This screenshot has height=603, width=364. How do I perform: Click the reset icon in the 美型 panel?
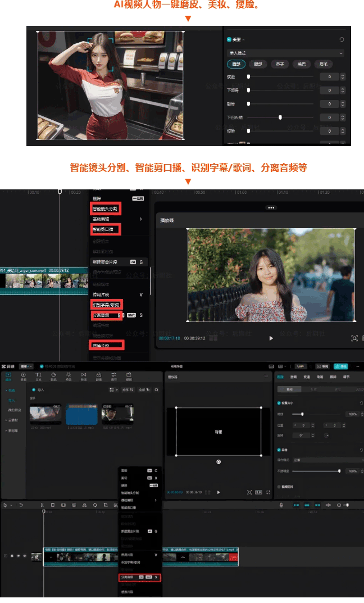342,40
